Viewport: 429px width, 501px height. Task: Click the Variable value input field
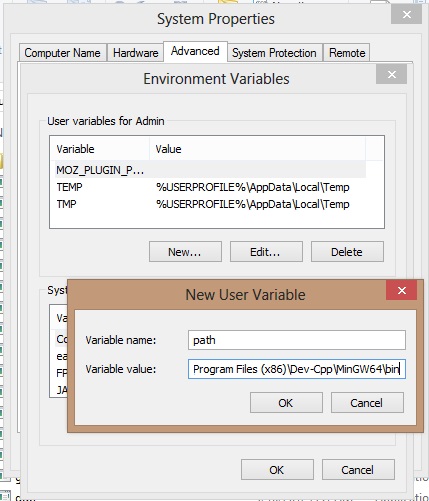coord(297,369)
